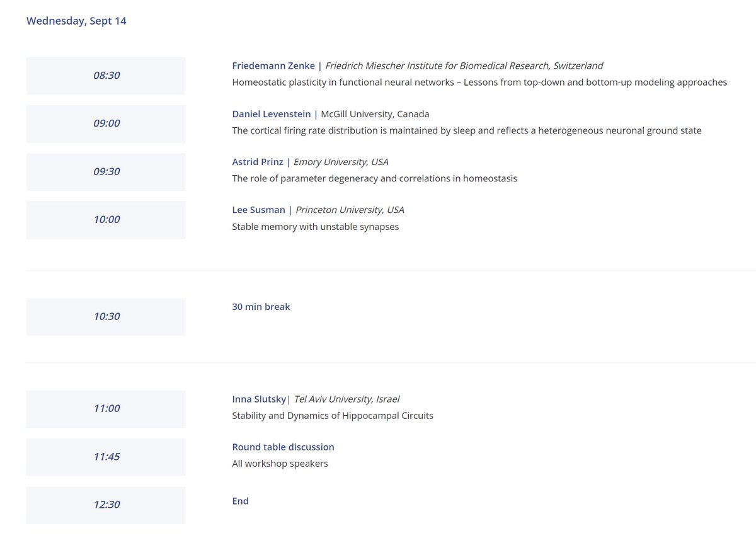Select the Lee Susman speaker link

(258, 209)
